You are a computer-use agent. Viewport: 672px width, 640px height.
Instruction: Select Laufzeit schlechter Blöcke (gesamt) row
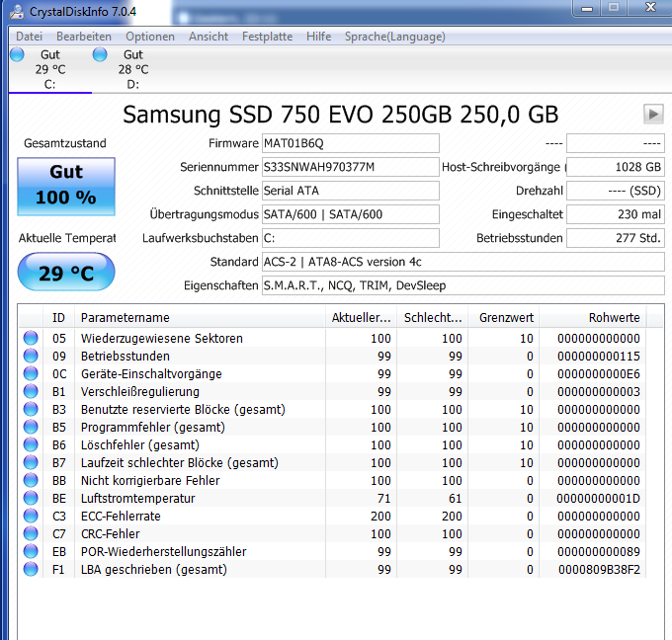[x=333, y=462]
